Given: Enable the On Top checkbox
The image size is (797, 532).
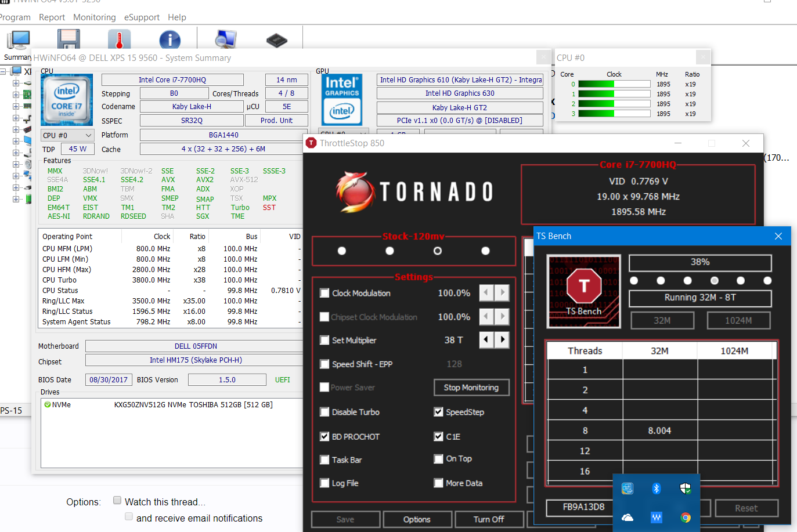Looking at the screenshot, I should [x=438, y=458].
